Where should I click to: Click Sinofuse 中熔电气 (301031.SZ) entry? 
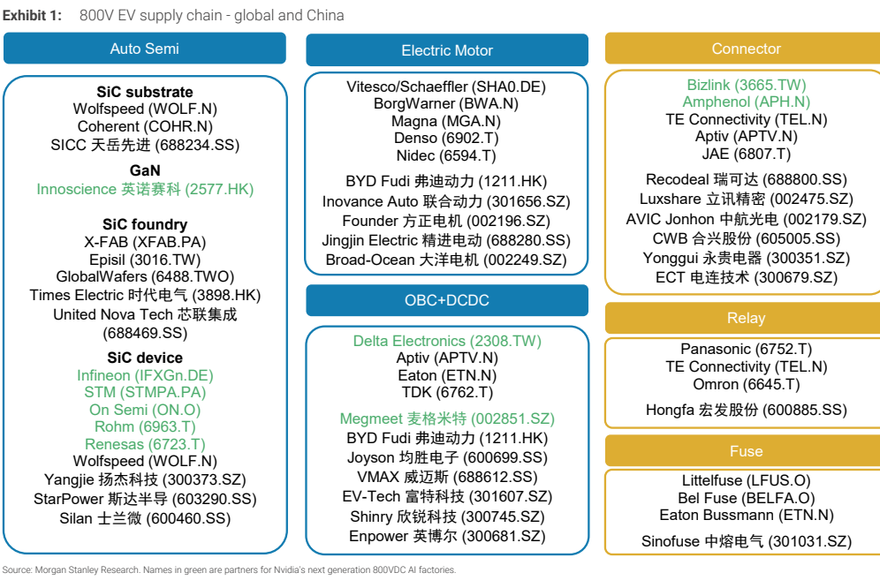pyautogui.click(x=746, y=541)
